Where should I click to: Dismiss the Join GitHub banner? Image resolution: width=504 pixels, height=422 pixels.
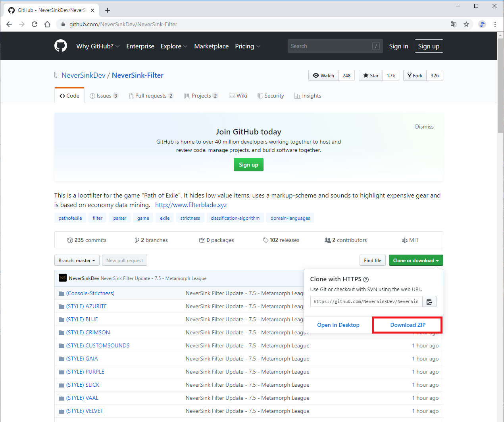pyautogui.click(x=424, y=127)
